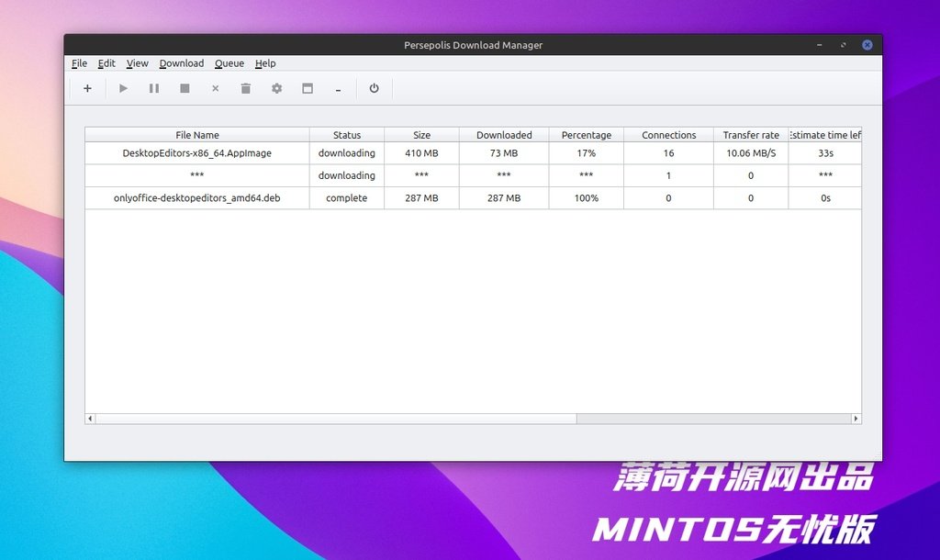This screenshot has height=560, width=940.
Task: Maximize the Persepolis window
Action: (x=844, y=45)
